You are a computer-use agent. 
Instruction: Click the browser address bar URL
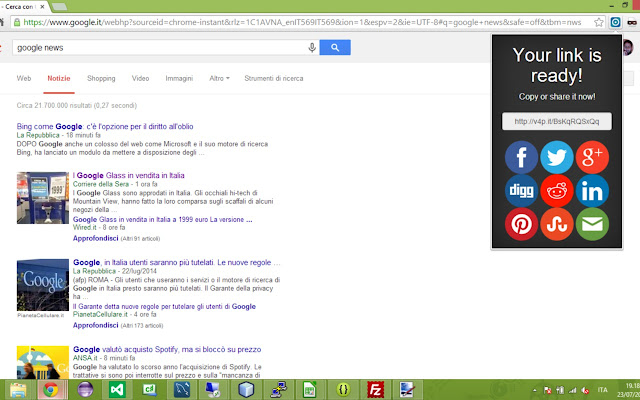302,22
